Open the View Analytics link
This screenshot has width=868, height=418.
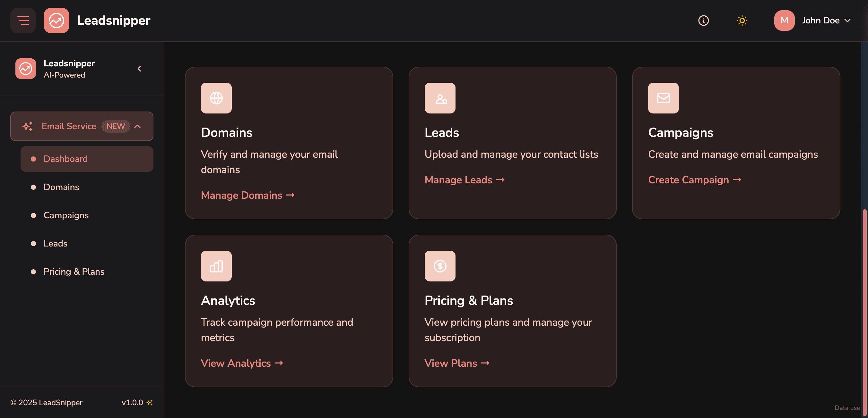[242, 363]
